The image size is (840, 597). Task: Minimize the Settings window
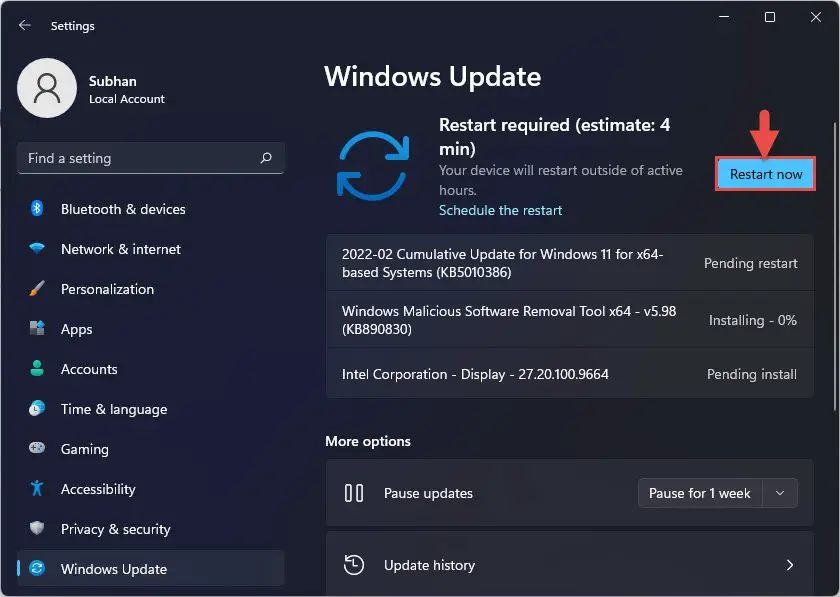[x=724, y=17]
